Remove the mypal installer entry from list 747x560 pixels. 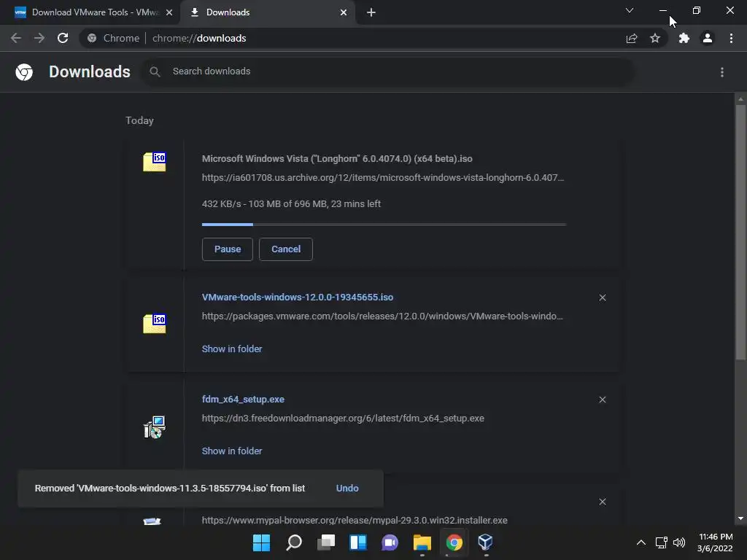pos(603,502)
